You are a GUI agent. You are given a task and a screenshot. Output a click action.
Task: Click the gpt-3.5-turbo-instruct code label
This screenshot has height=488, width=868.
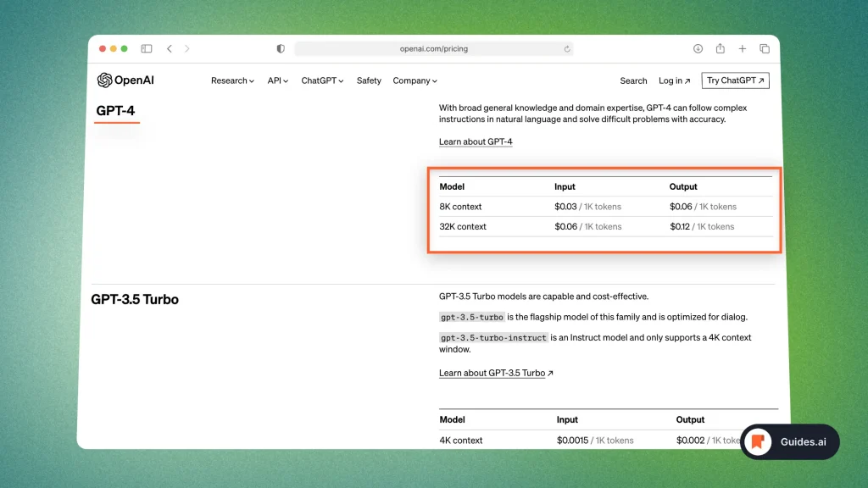point(494,337)
